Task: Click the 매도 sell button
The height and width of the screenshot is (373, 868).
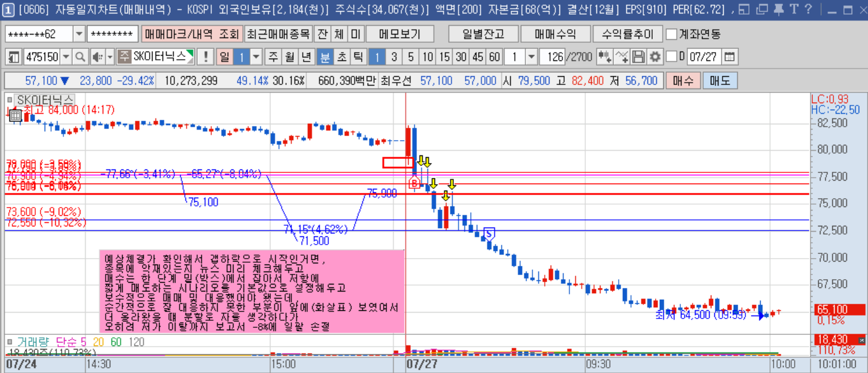Action: click(x=720, y=80)
